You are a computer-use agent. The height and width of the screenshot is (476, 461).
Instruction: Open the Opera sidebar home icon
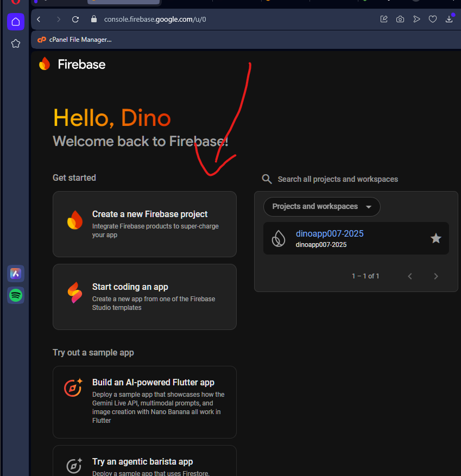coord(16,22)
